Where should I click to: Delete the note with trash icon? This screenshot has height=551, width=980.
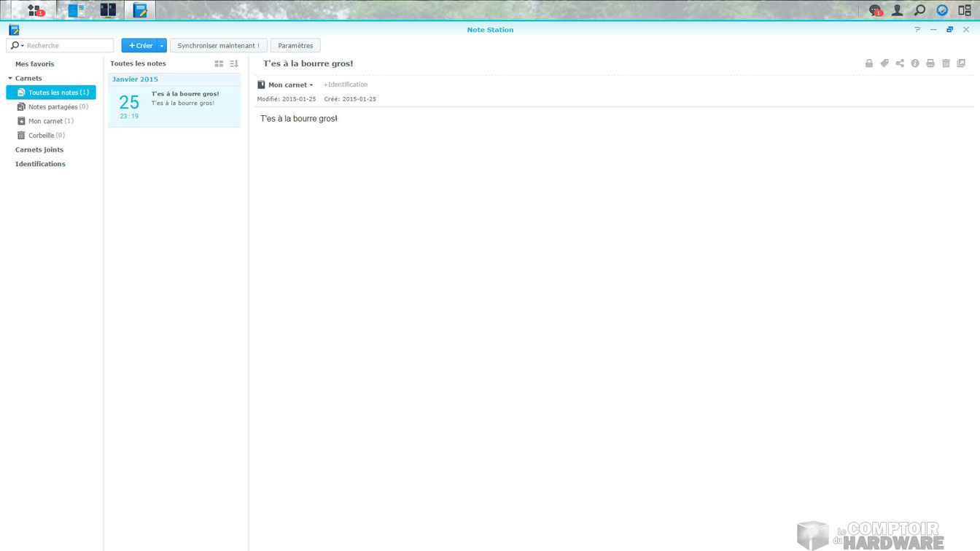click(946, 63)
